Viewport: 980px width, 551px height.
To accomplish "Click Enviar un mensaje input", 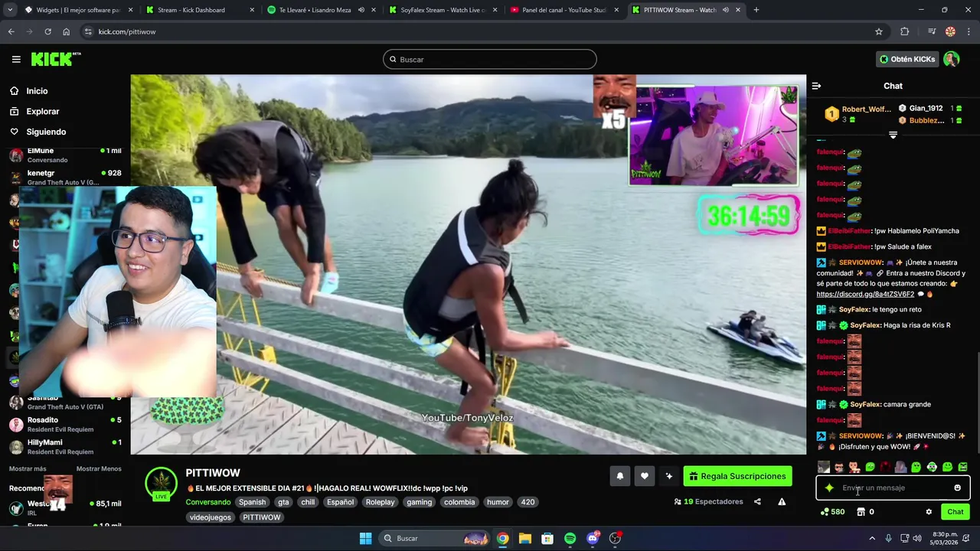I will point(893,488).
